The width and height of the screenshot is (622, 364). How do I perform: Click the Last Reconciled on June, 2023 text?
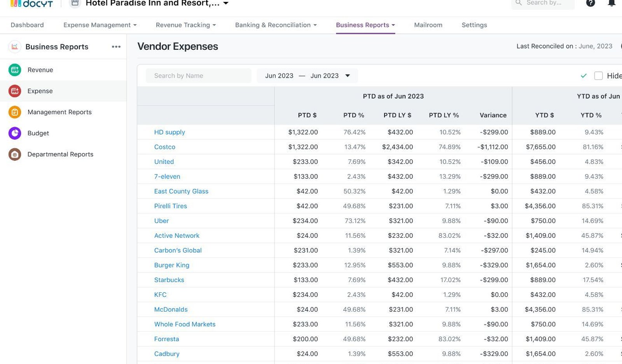[564, 46]
